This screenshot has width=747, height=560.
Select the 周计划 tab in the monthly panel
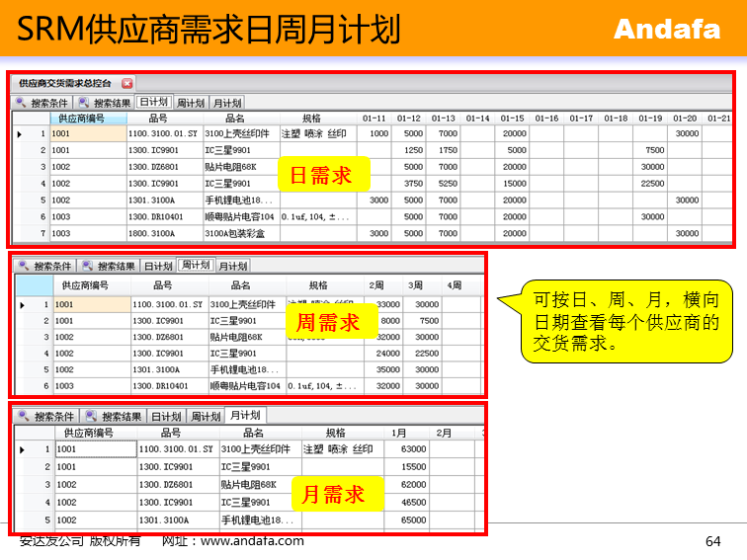click(207, 416)
